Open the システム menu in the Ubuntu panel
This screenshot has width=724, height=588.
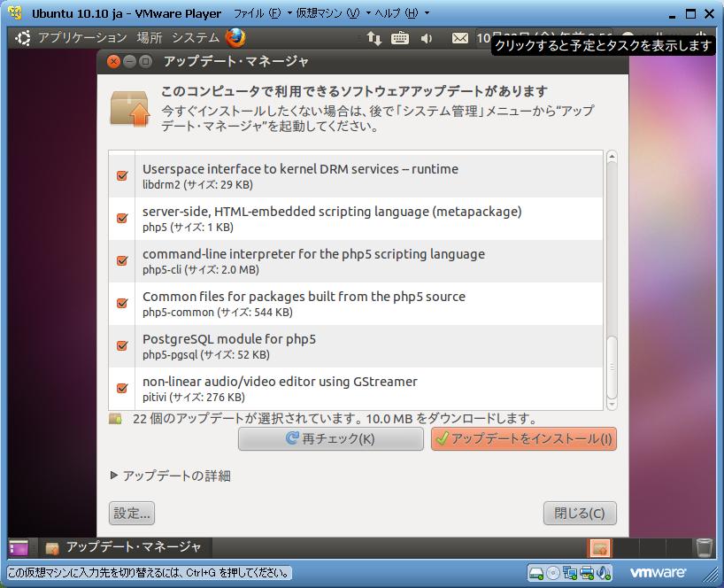click(x=196, y=37)
